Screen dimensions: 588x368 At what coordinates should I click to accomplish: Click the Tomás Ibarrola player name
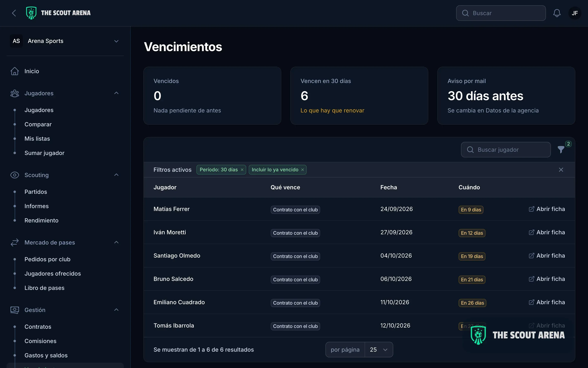pyautogui.click(x=174, y=326)
